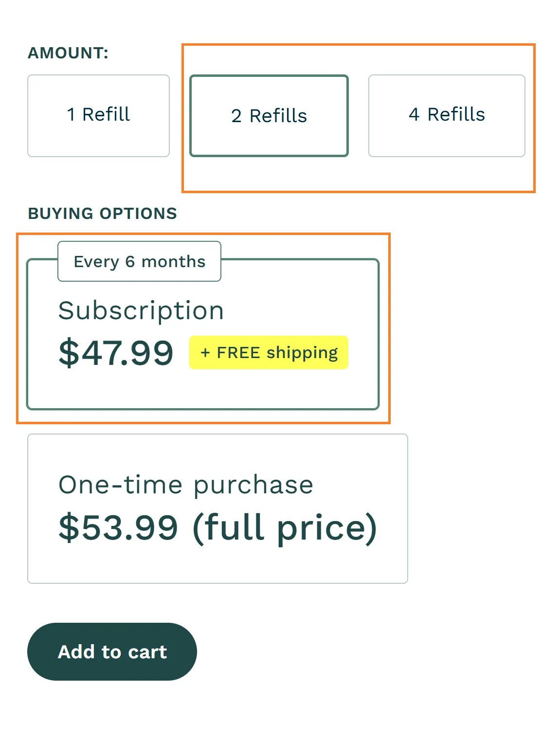
Task: Select the 2 Refills amount option
Action: coord(269,115)
